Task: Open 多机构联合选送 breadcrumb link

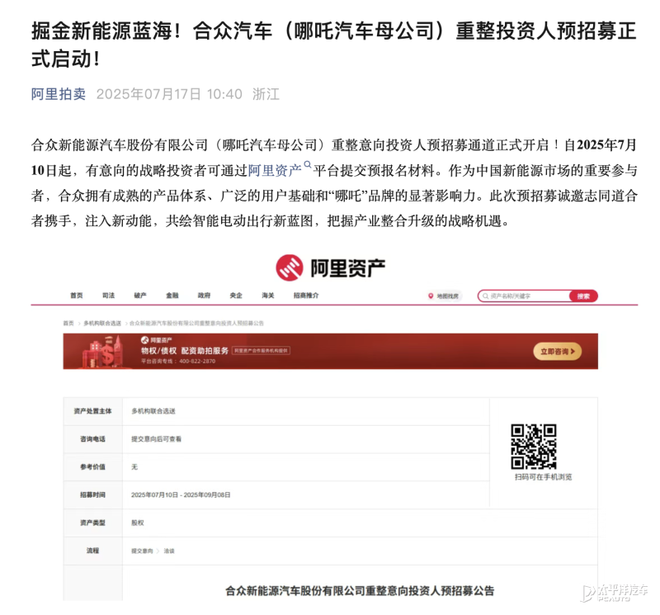Action: [102, 323]
